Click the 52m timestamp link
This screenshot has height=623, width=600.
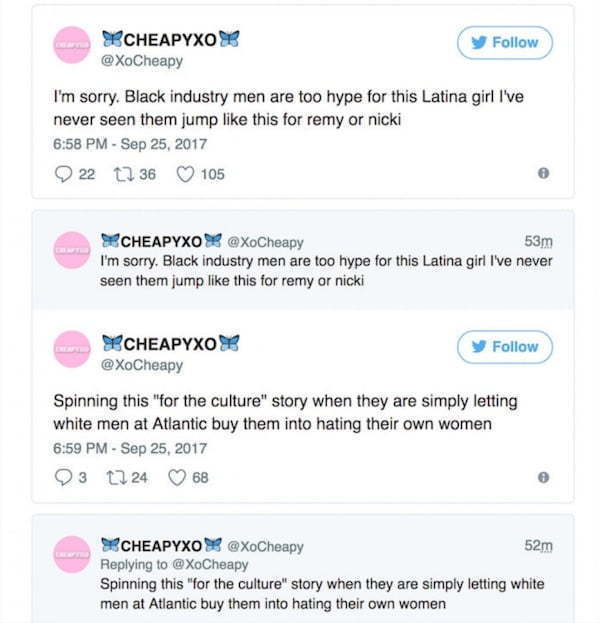point(538,546)
